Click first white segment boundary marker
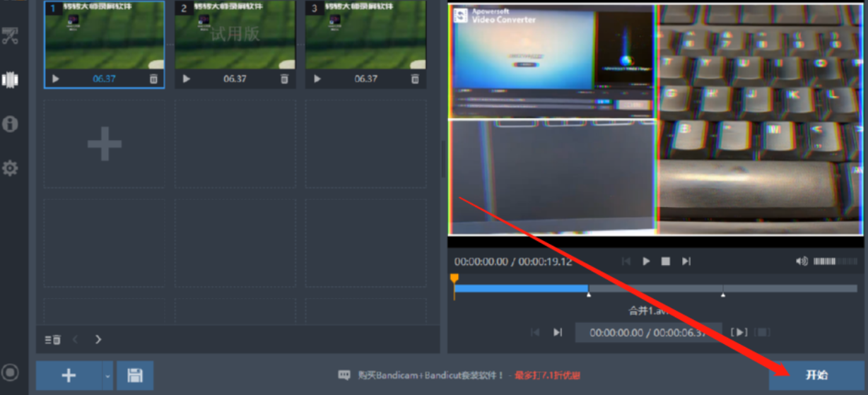This screenshot has height=395, width=868. click(589, 295)
